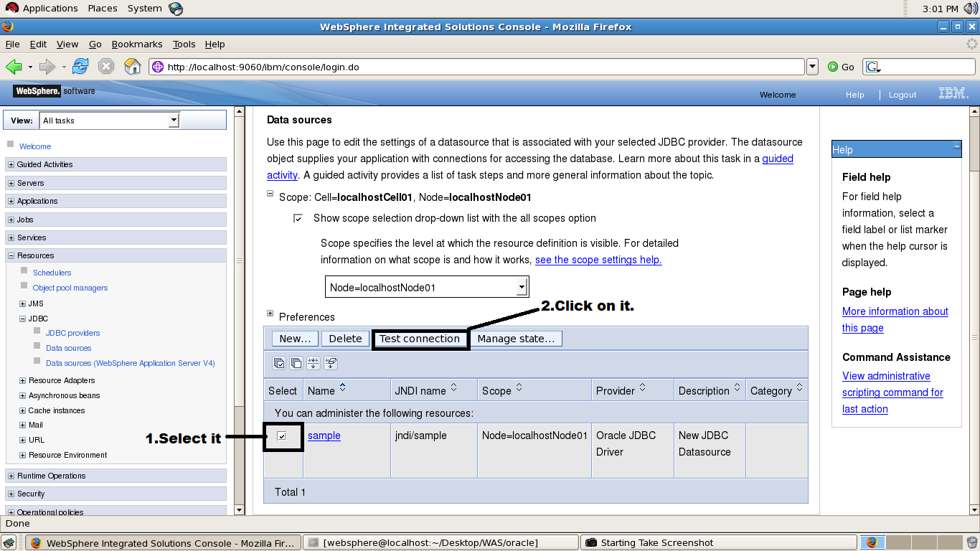Click the Delete button
The width and height of the screenshot is (980, 551).
[345, 339]
